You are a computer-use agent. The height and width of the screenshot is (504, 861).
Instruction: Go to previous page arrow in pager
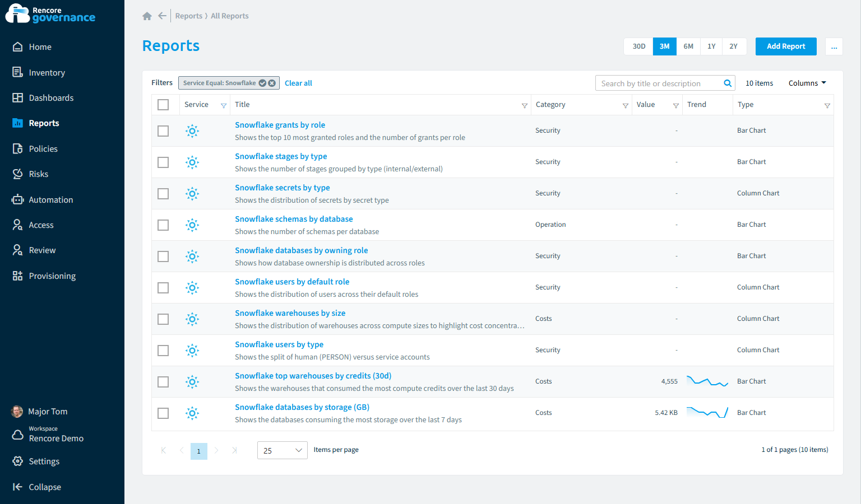coord(181,450)
